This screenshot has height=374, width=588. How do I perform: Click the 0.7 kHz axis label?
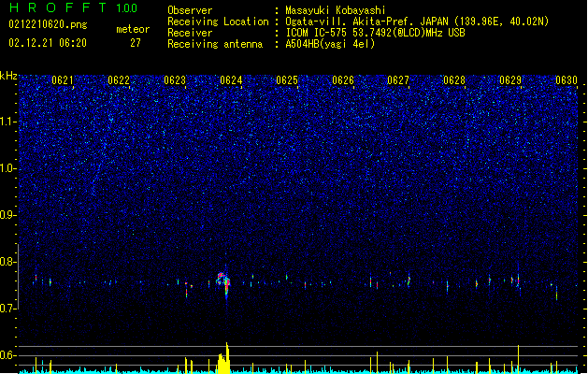(x=7, y=309)
